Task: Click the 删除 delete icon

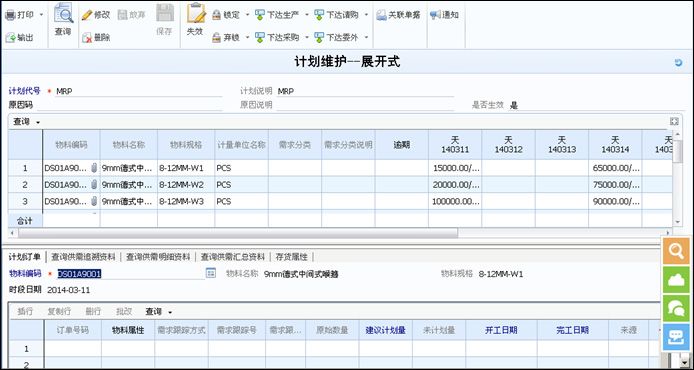Action: pyautogui.click(x=87, y=38)
